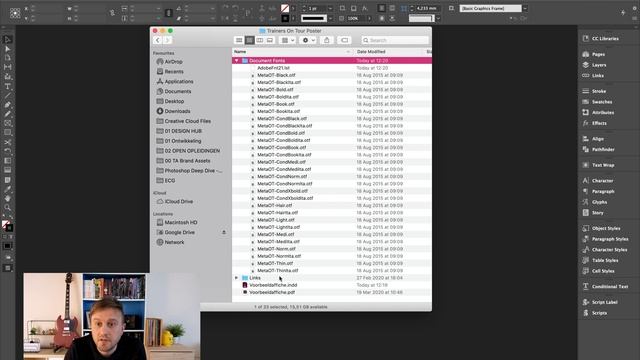Open the Finder group-by dropdown

pos(288,40)
